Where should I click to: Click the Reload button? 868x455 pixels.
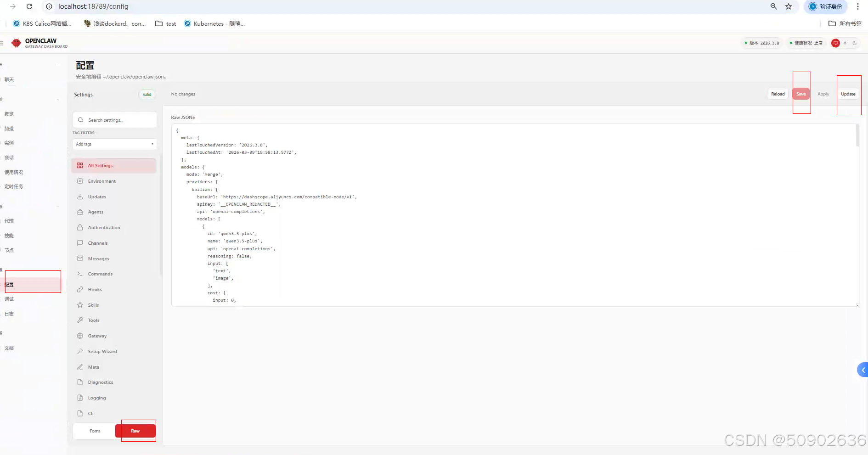778,94
